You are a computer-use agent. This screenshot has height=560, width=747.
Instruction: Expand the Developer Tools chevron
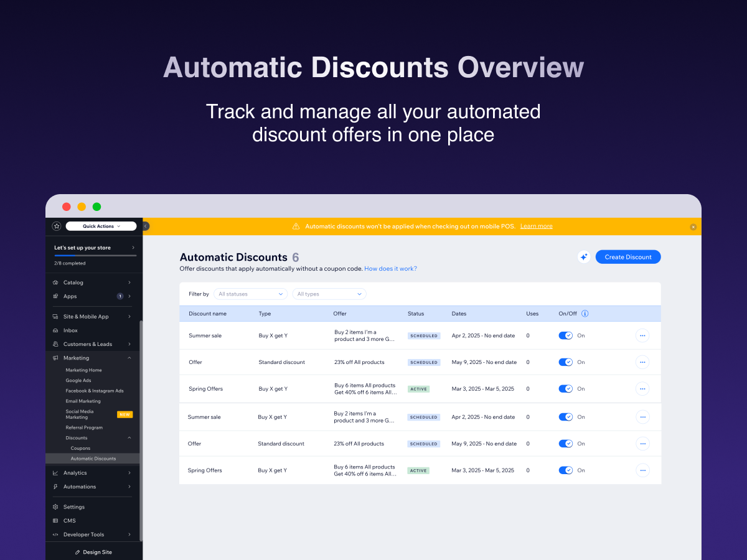(129, 534)
